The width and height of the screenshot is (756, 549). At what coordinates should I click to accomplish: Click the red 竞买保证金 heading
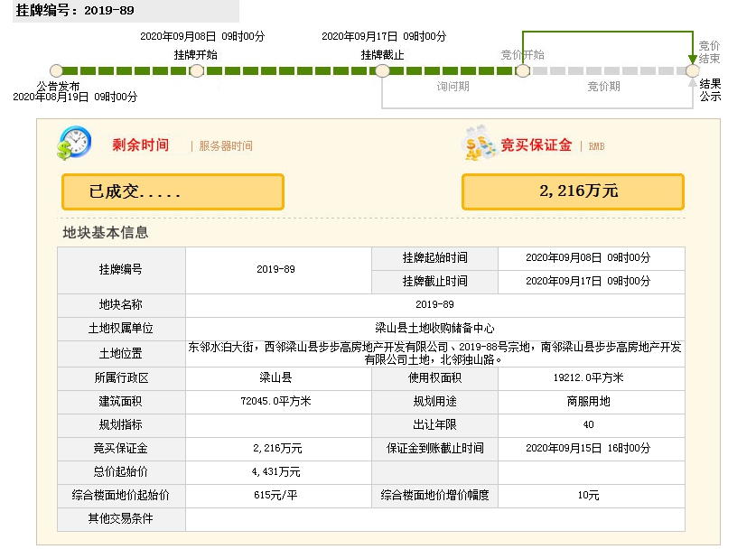537,144
